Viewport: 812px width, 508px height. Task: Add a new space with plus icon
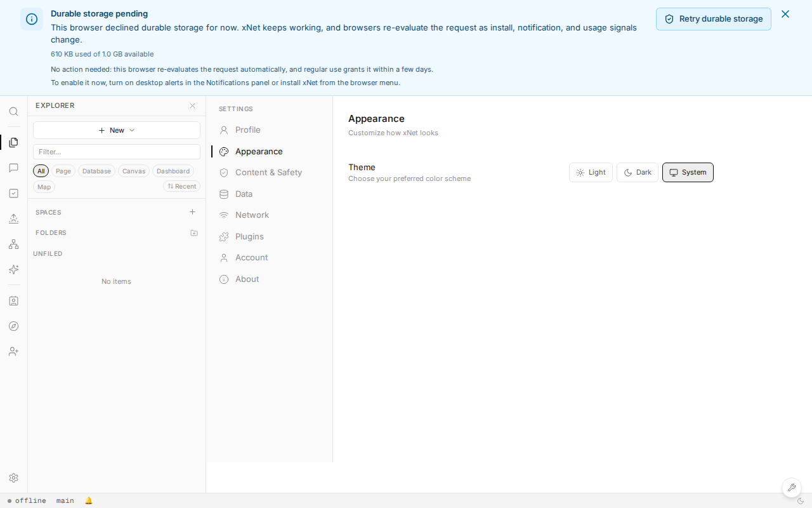193,212
